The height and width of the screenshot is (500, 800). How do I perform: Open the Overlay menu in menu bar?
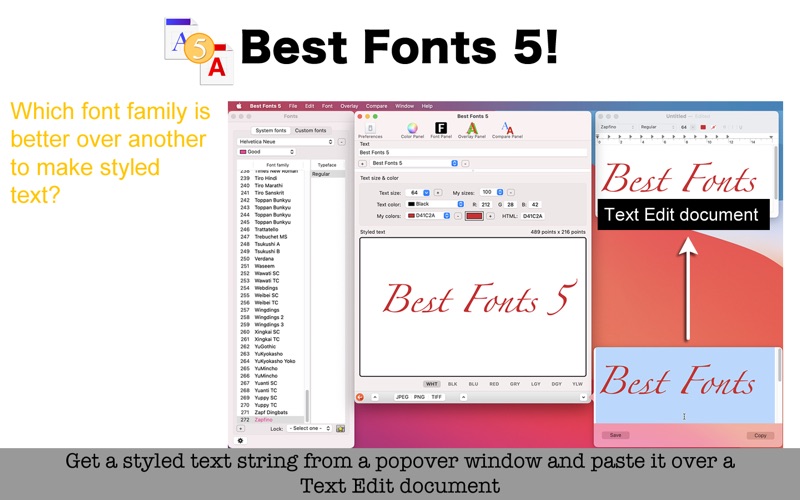click(x=349, y=105)
